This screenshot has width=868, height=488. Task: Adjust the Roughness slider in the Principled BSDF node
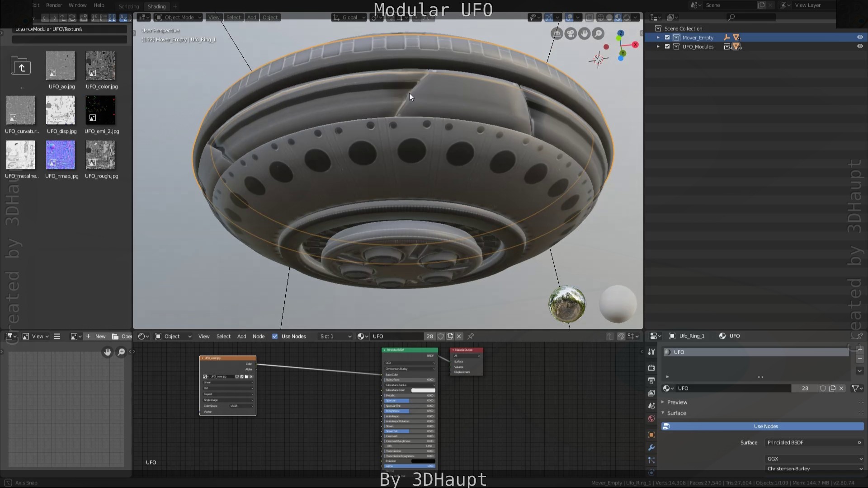(x=409, y=411)
